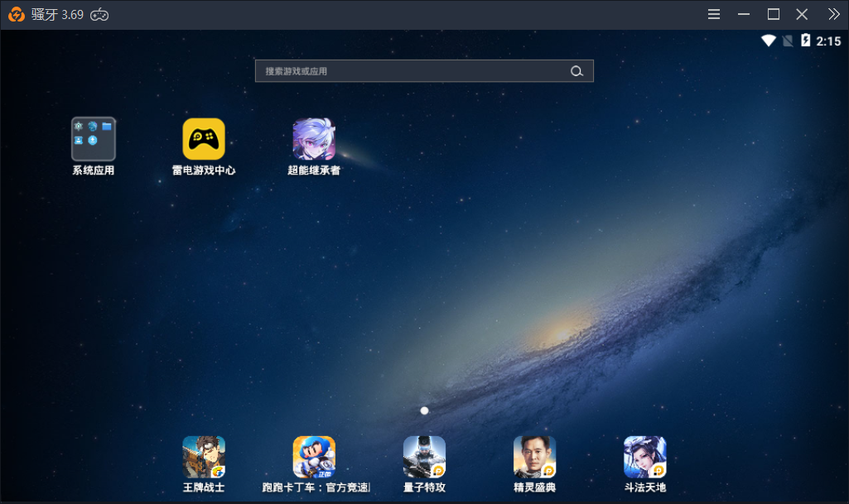Viewport: 849px width, 504px height.
Task: Open 精灵盛典 game icon
Action: [x=534, y=457]
